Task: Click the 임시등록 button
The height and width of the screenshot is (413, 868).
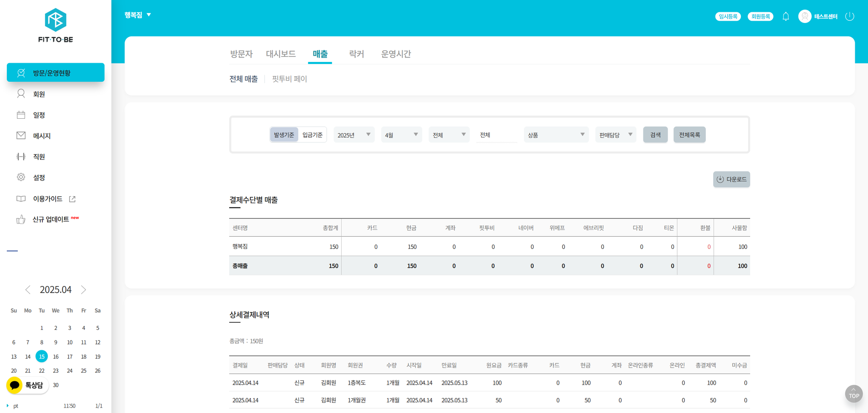Action: coord(728,17)
